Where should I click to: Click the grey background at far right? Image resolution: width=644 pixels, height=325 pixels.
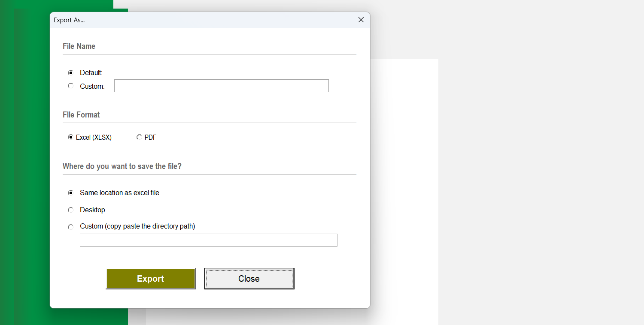(541, 172)
